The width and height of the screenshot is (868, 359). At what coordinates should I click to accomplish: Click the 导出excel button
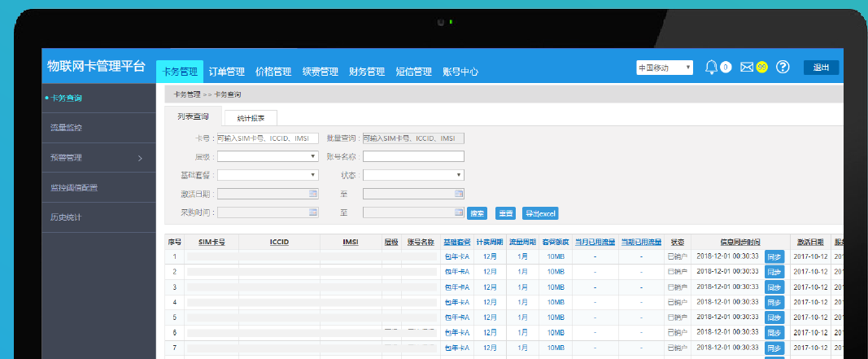(540, 213)
